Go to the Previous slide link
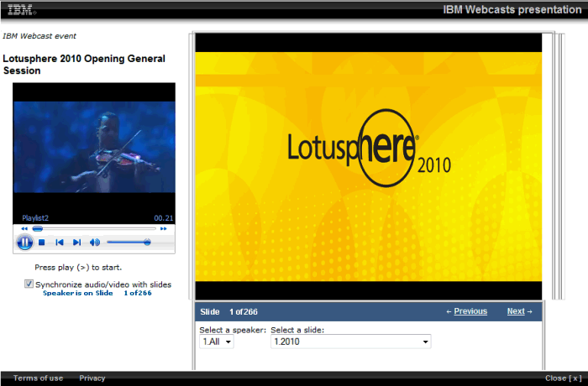Screen dimensions: 588x386 [470, 311]
